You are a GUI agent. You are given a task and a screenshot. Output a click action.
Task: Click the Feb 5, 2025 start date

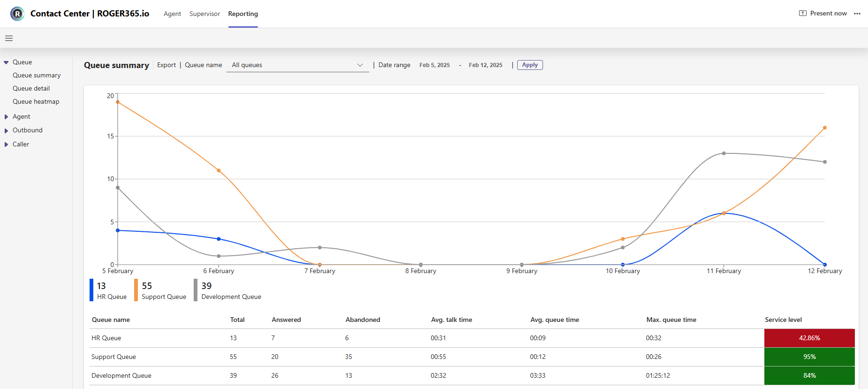click(434, 65)
